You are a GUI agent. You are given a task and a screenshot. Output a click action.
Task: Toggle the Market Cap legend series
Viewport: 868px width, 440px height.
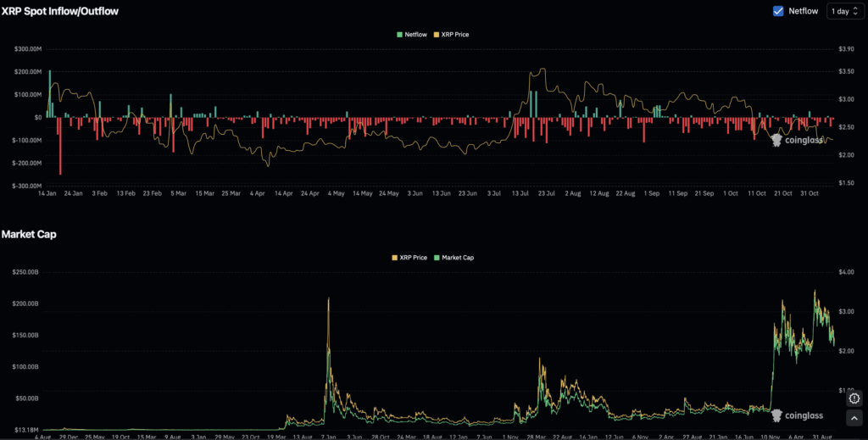[x=454, y=258]
